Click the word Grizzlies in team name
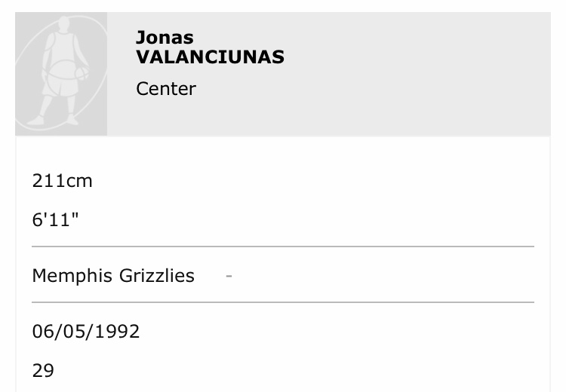Image resolution: width=566 pixels, height=392 pixels. point(157,276)
